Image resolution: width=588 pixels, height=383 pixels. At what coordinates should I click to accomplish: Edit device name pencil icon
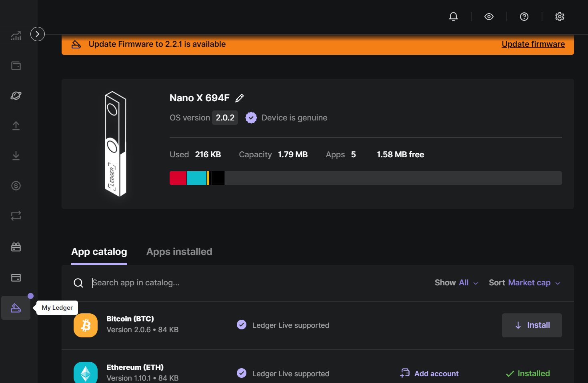click(x=240, y=98)
